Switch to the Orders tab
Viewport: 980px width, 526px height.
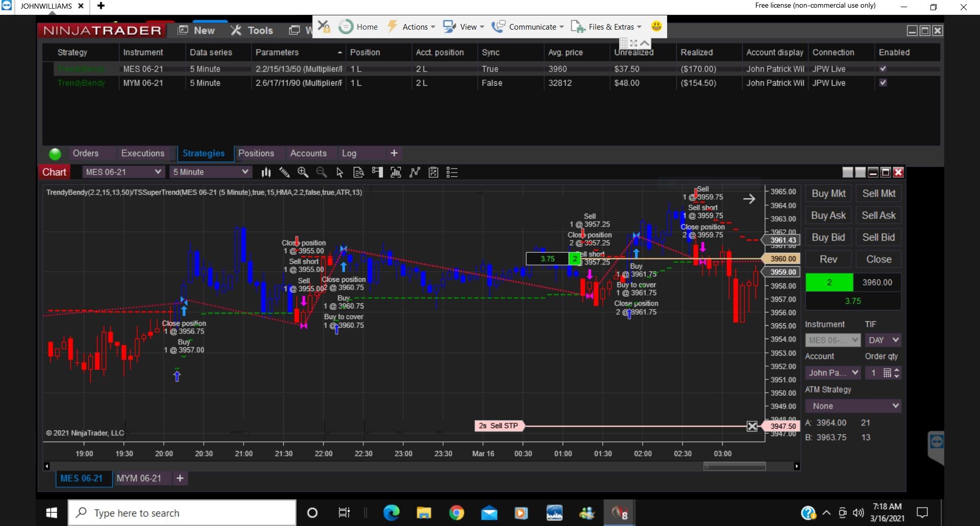tap(86, 153)
